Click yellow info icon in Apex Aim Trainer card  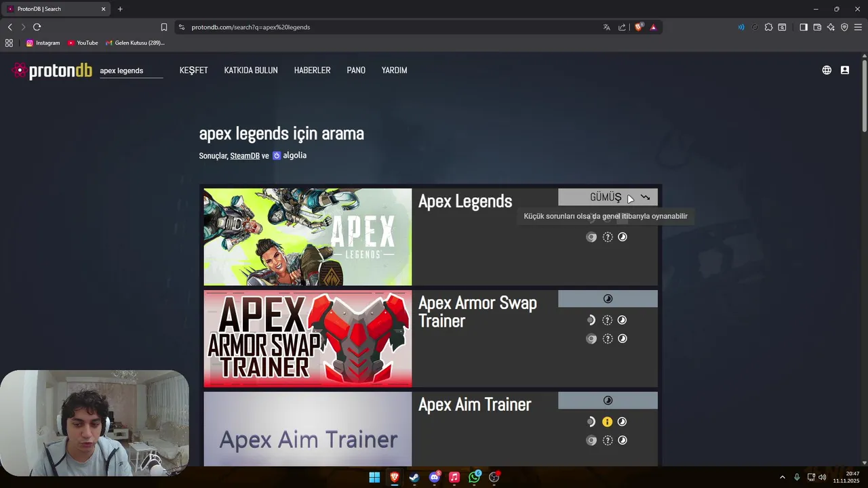607,422
